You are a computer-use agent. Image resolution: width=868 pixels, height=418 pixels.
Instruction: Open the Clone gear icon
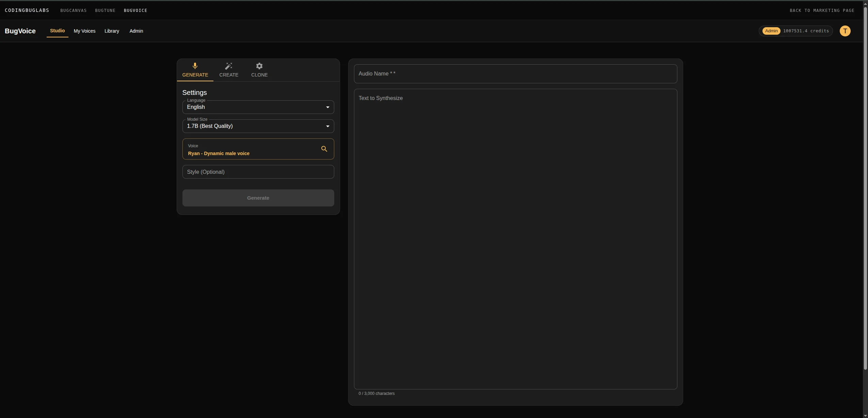tap(259, 66)
